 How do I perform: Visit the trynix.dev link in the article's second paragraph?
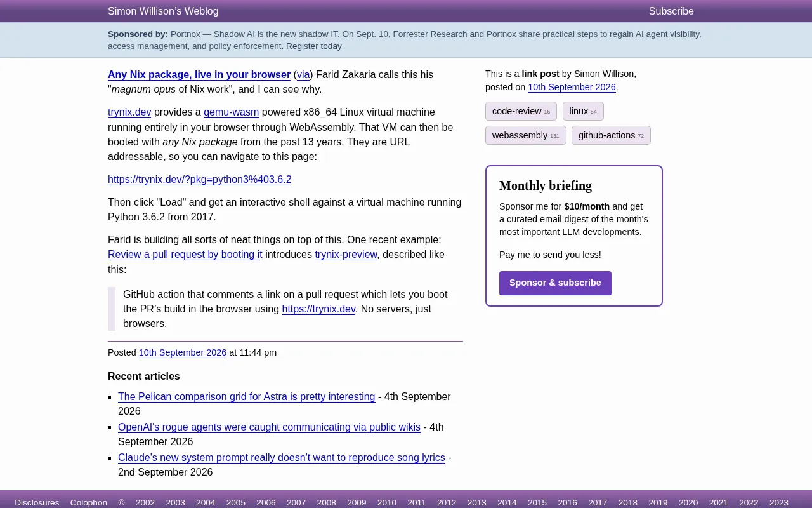point(129,112)
